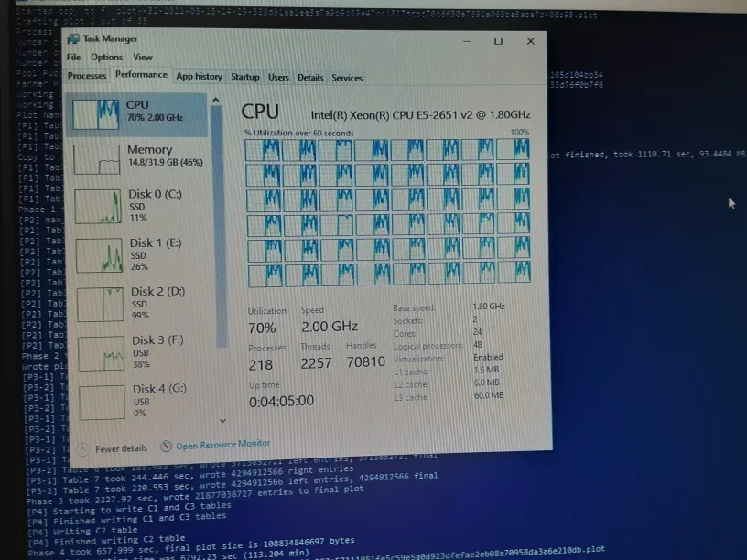This screenshot has width=747, height=560.
Task: Open the View menu
Action: [x=143, y=57]
